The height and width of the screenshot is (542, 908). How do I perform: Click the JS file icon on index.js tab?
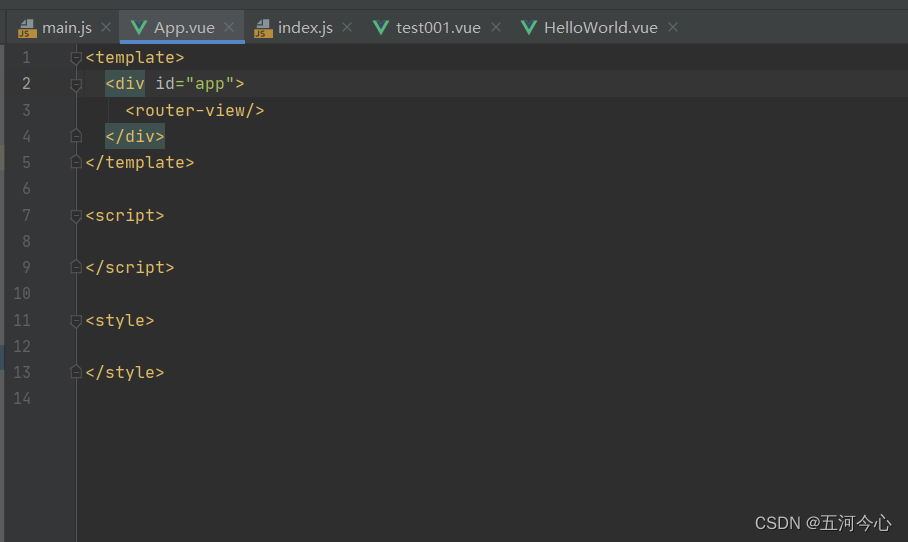[263, 28]
